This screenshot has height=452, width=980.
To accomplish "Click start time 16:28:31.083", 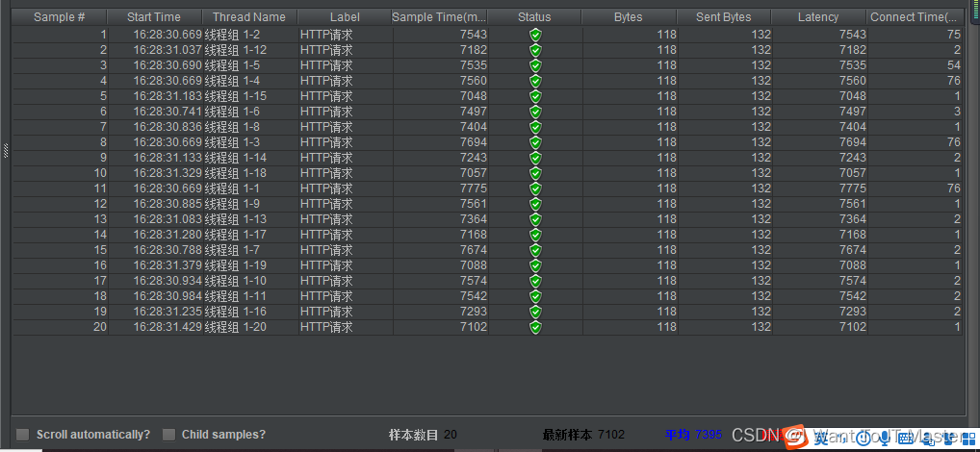I will click(x=167, y=219).
